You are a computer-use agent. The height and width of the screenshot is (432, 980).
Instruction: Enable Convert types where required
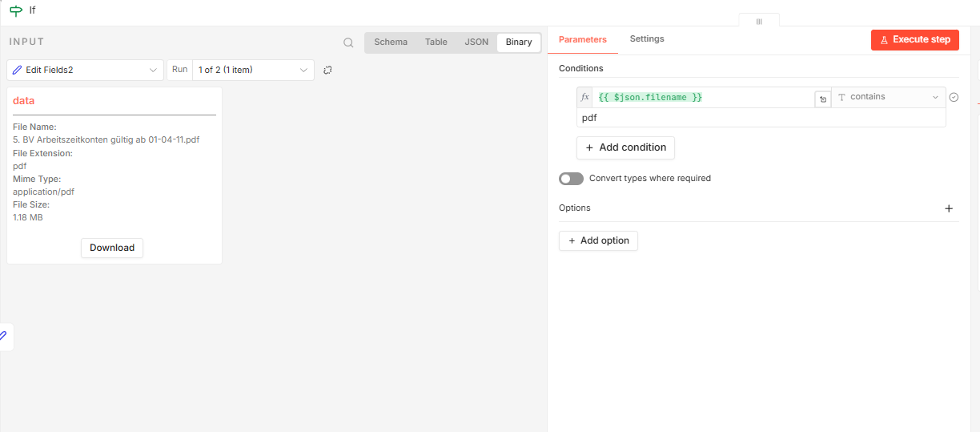point(571,179)
